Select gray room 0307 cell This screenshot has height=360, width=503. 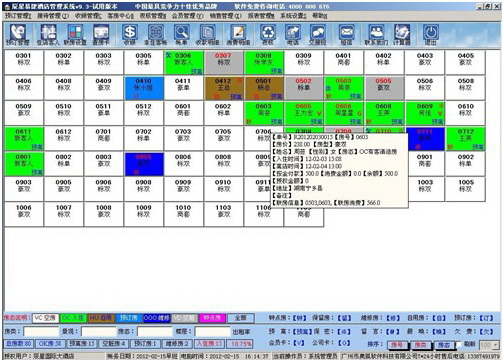224,62
